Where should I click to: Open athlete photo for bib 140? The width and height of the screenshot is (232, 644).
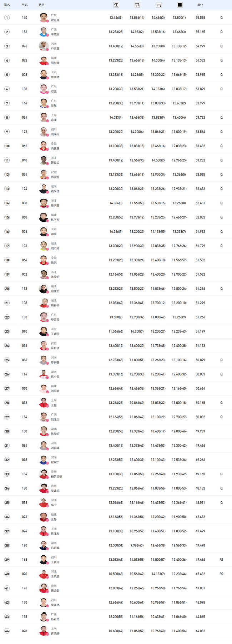[x=44, y=18]
